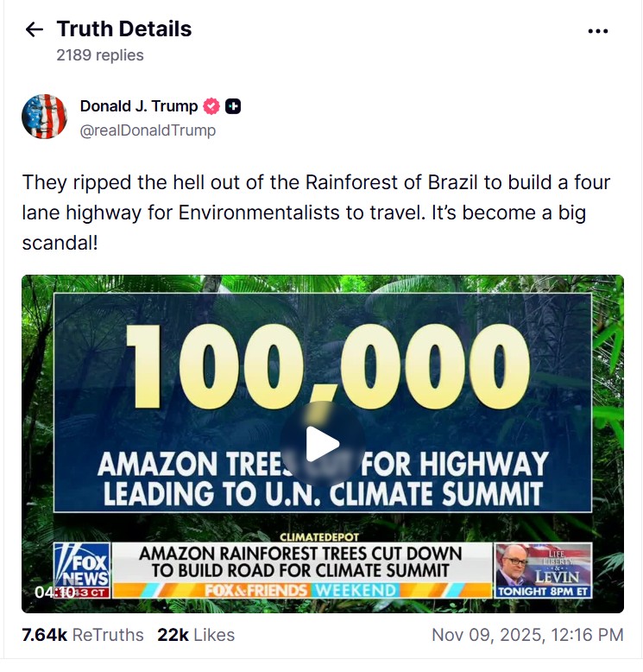View the 22k Likes list

pos(196,635)
